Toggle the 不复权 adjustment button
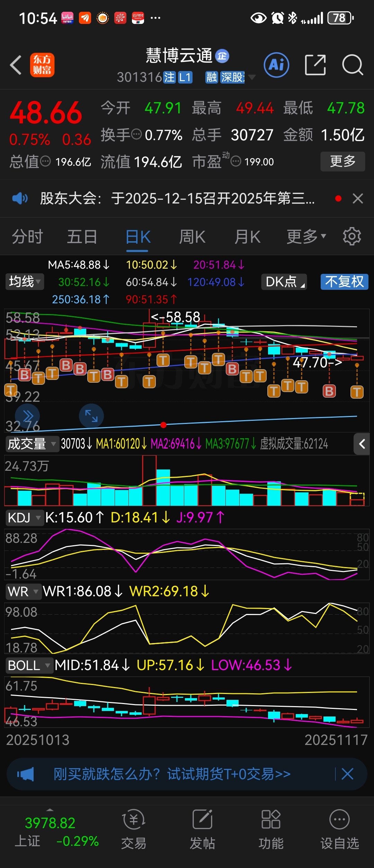The image size is (374, 868). pos(345,281)
